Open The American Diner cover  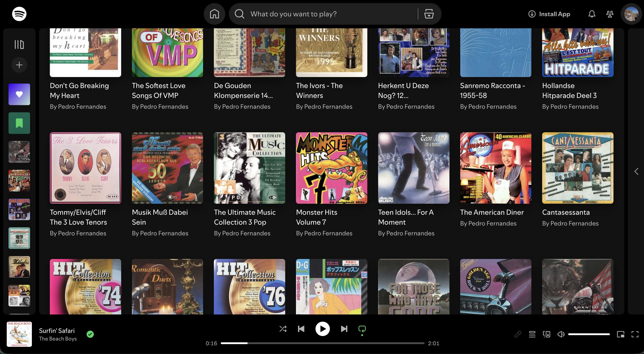(x=495, y=168)
